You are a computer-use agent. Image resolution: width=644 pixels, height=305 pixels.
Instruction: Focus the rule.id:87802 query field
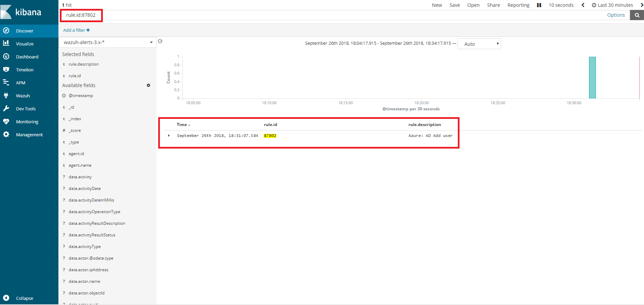pos(333,15)
